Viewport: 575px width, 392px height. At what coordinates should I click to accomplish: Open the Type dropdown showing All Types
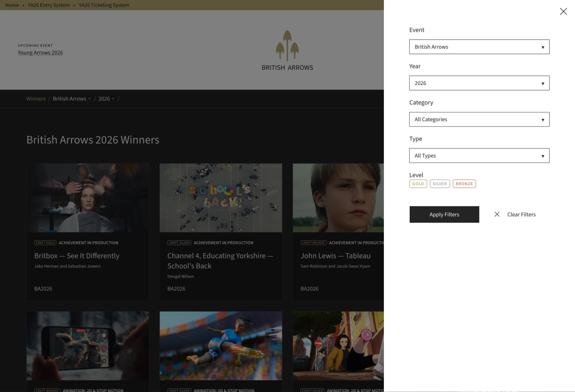[x=479, y=156]
